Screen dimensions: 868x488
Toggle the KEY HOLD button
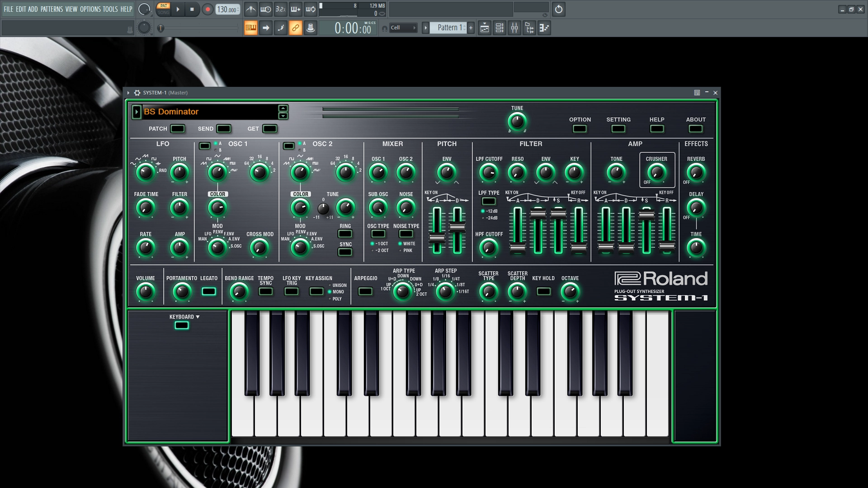point(543,291)
